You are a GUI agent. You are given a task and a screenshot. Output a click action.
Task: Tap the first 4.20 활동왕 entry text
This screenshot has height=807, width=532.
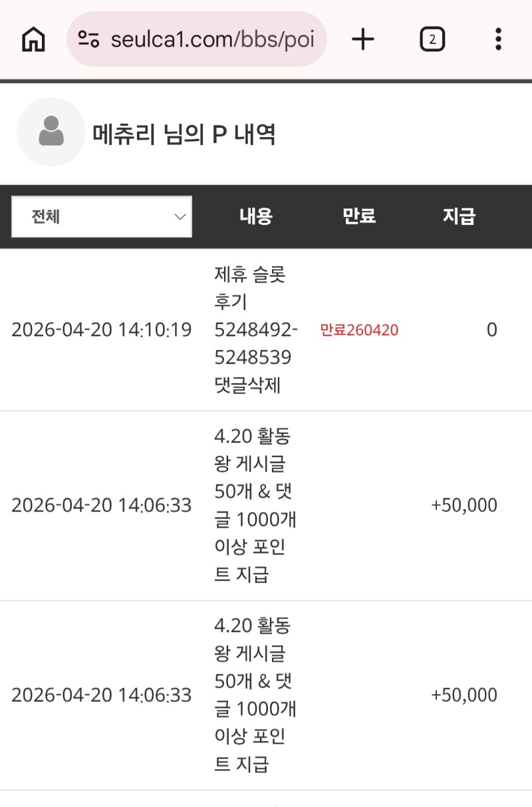[256, 506]
